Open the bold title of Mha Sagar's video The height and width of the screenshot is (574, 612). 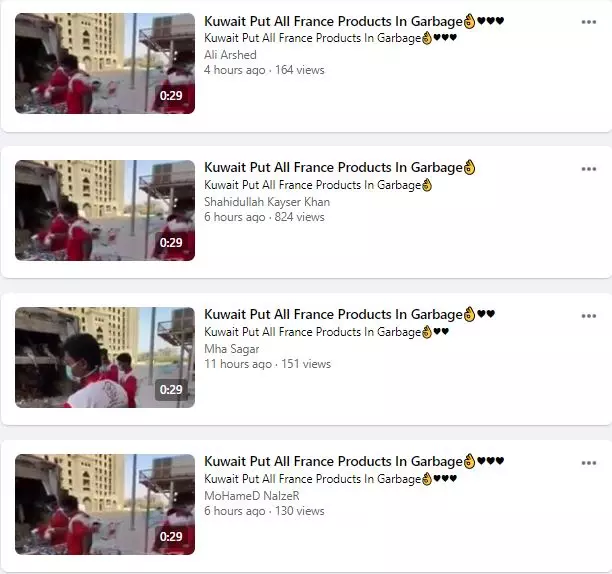tap(349, 315)
